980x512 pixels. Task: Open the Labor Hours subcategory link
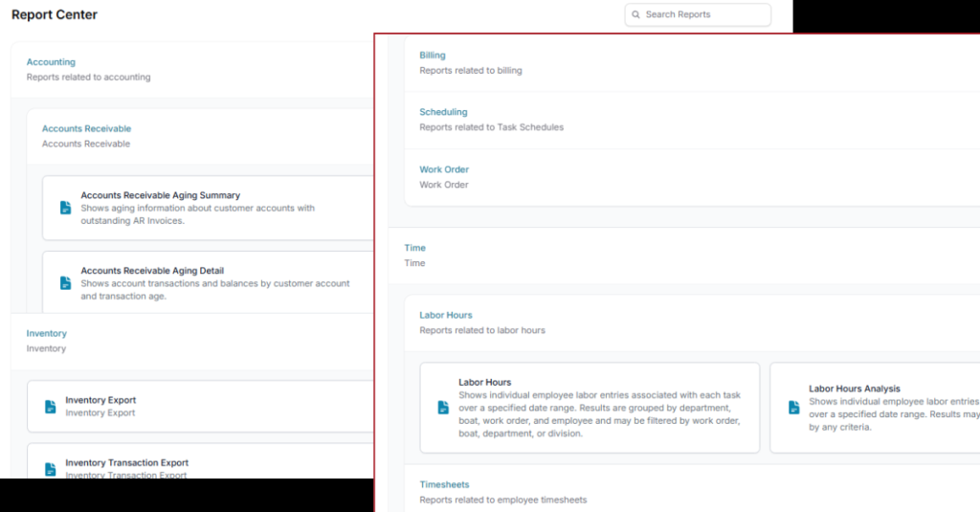[x=446, y=315]
